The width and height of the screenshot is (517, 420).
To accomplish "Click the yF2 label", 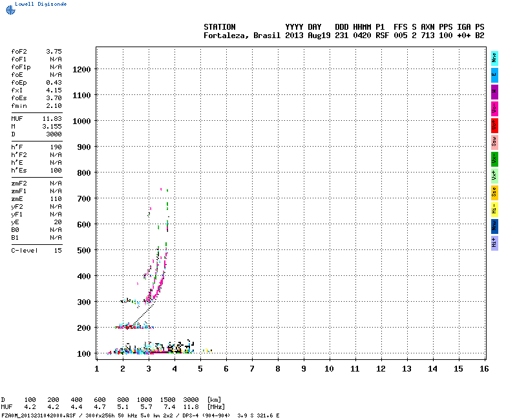I will (x=17, y=207).
